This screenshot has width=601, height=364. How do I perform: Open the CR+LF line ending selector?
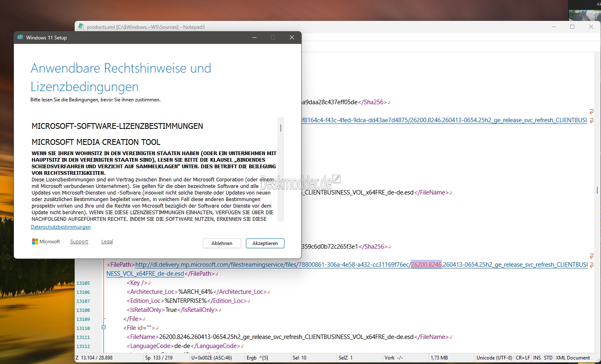(523, 358)
